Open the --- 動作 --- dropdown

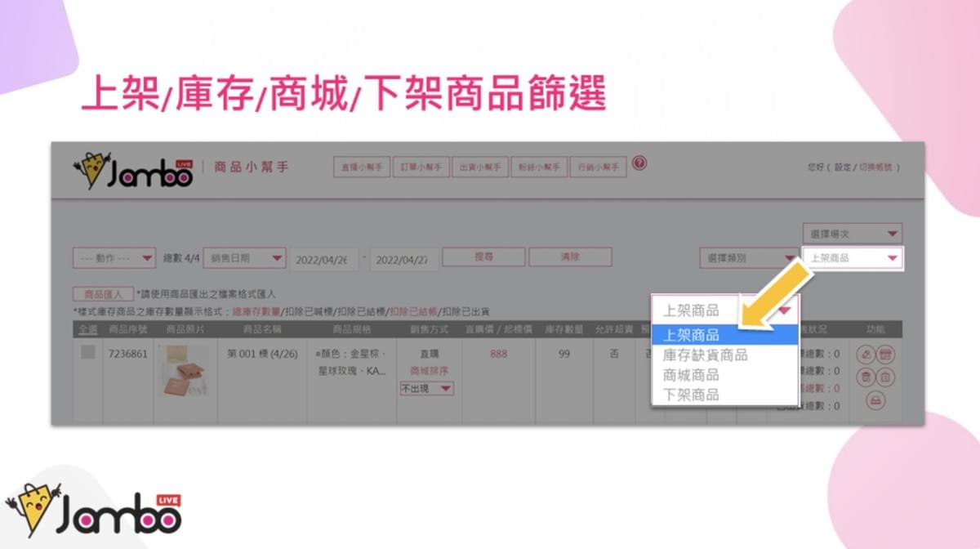click(114, 258)
